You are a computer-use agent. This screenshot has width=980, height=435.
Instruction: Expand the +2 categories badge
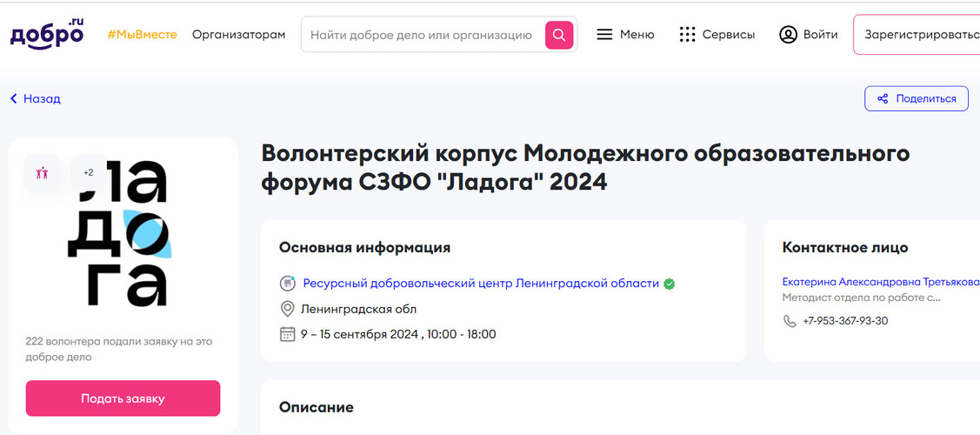(x=88, y=172)
